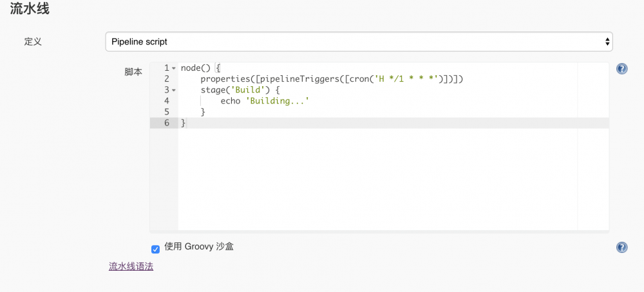This screenshot has width=644, height=292.
Task: Click the help icon beside the script editor
Action: tap(621, 69)
